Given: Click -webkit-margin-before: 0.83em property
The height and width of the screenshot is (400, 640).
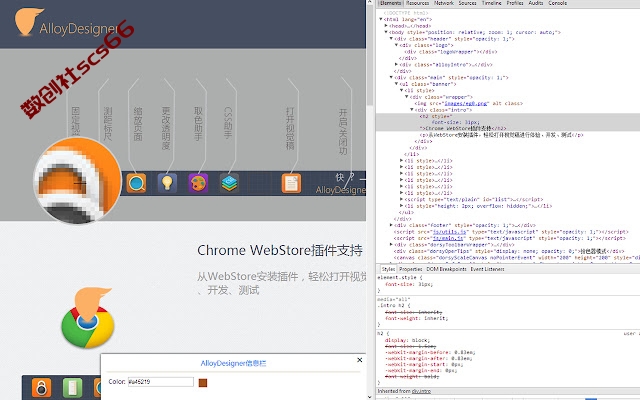Looking at the screenshot, I should pyautogui.click(x=430, y=352).
